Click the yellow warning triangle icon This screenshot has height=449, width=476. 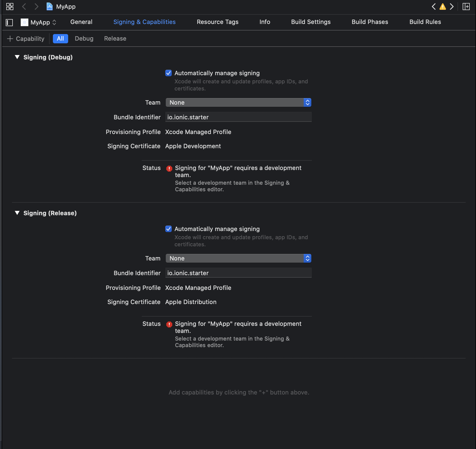443,7
